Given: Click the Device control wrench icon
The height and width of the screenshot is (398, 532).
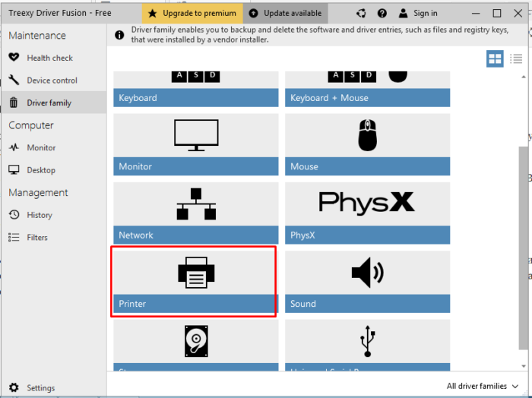Looking at the screenshot, I should pos(14,80).
